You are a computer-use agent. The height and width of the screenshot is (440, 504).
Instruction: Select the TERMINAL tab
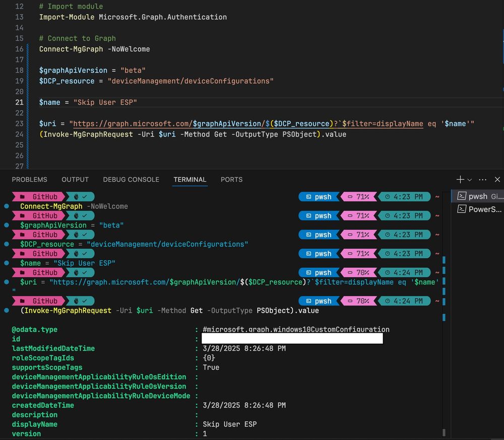(190, 180)
